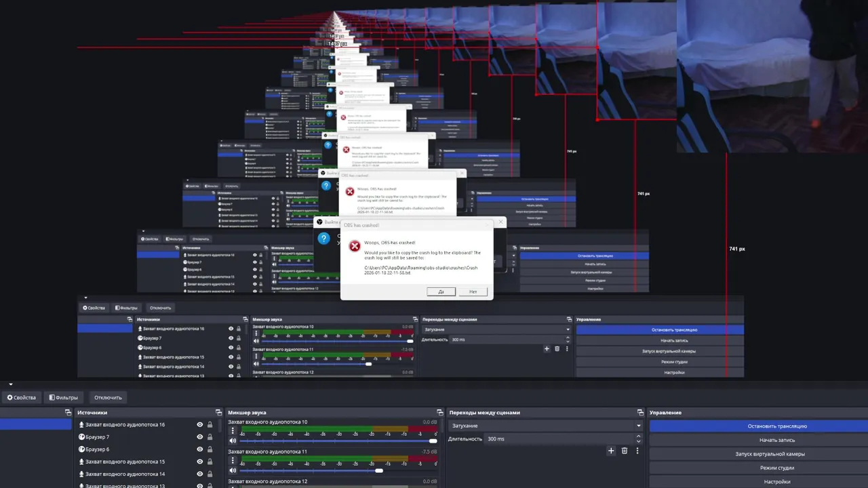Hide Захват входного аудиопотока 16 with its eye, main window
The width and height of the screenshot is (868, 488).
coord(200,425)
